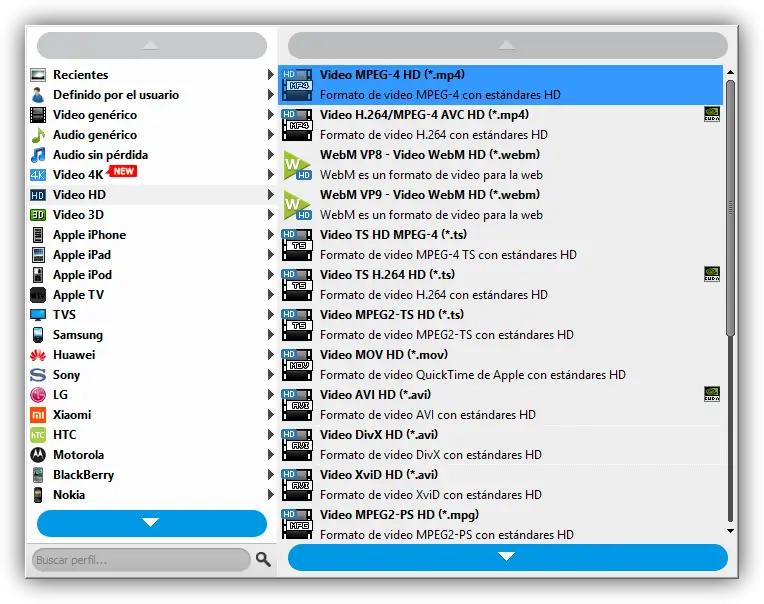Expand the Recientes submenu arrow
The width and height of the screenshot is (764, 604).
point(270,75)
